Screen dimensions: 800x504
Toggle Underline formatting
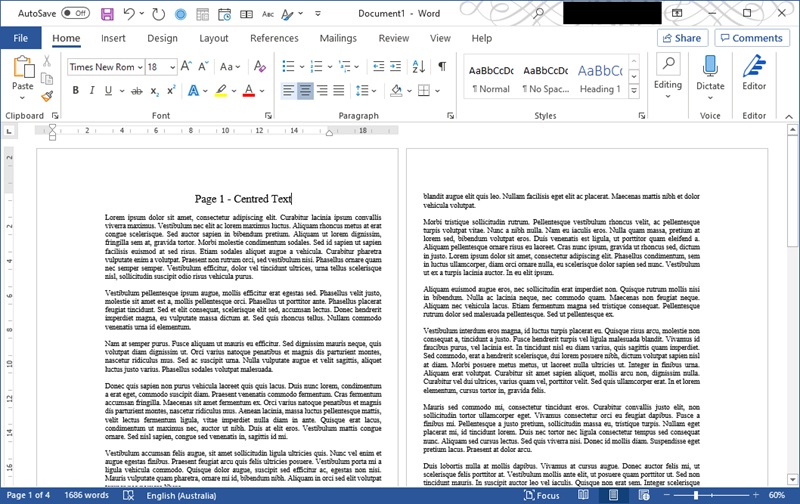point(108,90)
